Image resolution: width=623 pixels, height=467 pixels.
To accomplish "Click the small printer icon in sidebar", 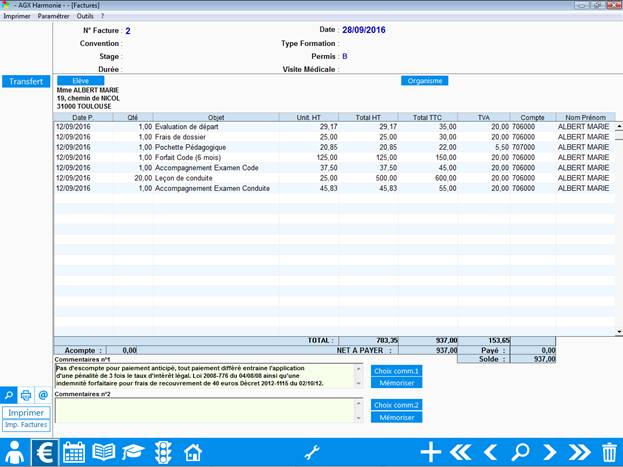I will 26,395.
